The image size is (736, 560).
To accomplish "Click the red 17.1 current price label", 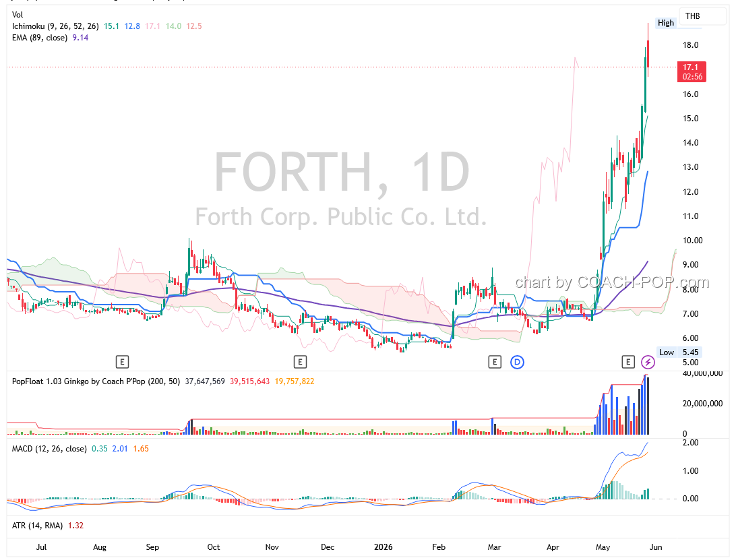I will coord(692,72).
